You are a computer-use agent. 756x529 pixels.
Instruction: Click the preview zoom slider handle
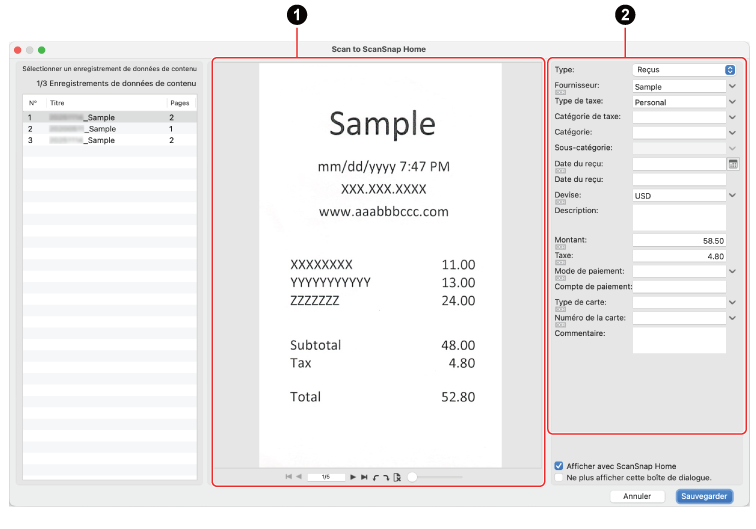pyautogui.click(x=411, y=478)
